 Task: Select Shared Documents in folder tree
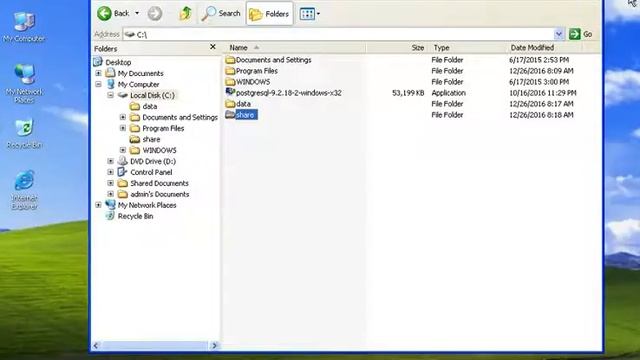(x=153, y=184)
